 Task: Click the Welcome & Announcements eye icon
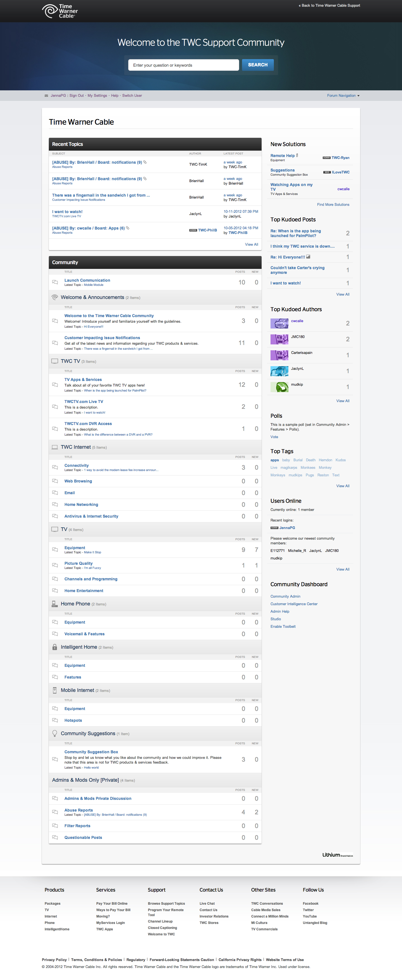coord(55,297)
